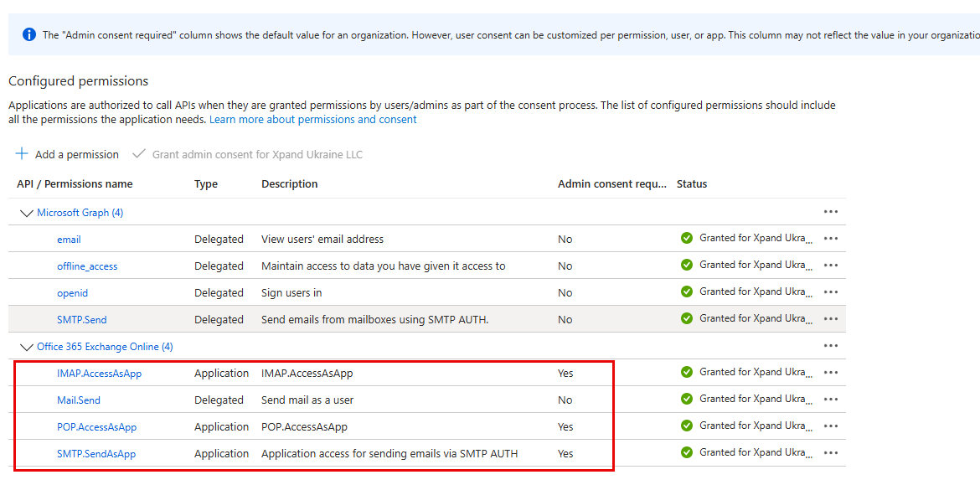
Task: Open Learn more about permissions and consent
Action: (x=312, y=120)
